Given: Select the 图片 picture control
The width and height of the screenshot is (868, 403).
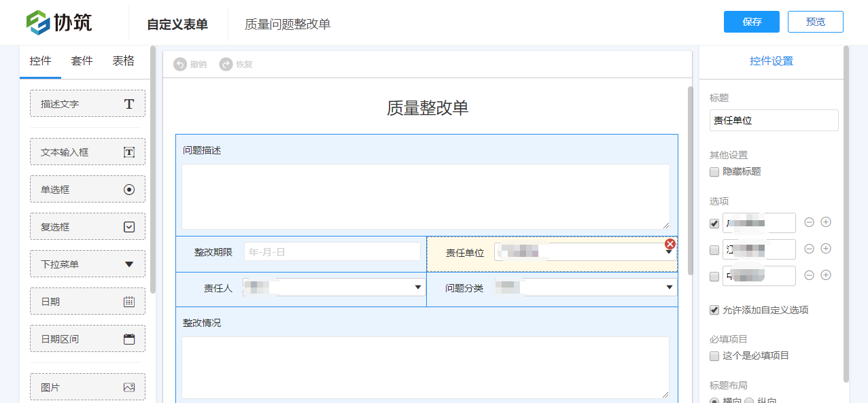Looking at the screenshot, I should click(x=88, y=387).
